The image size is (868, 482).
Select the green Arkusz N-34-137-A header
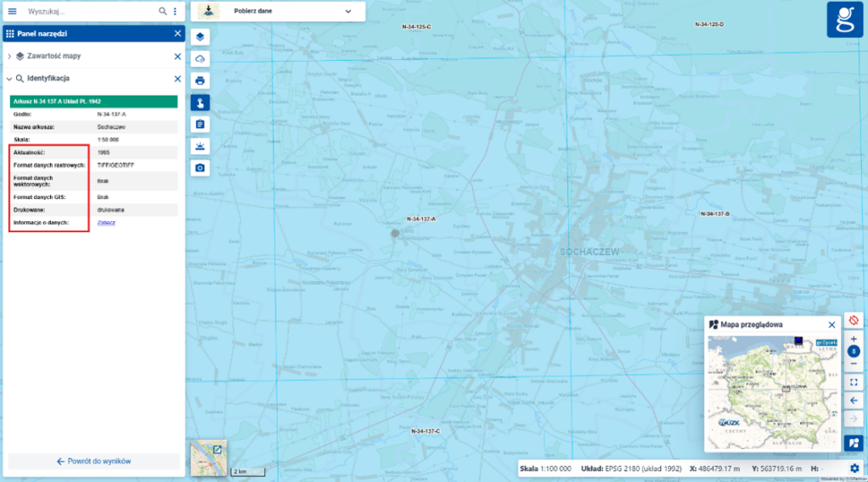(x=93, y=102)
